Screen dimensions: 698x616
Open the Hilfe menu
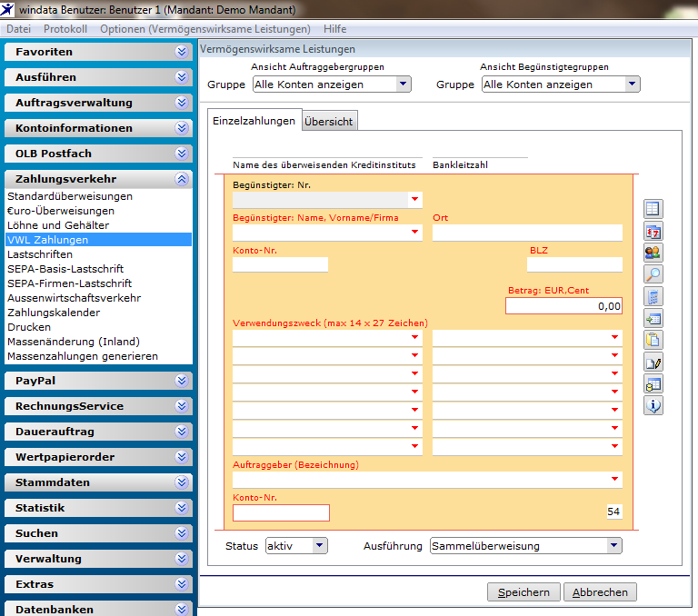(x=334, y=29)
